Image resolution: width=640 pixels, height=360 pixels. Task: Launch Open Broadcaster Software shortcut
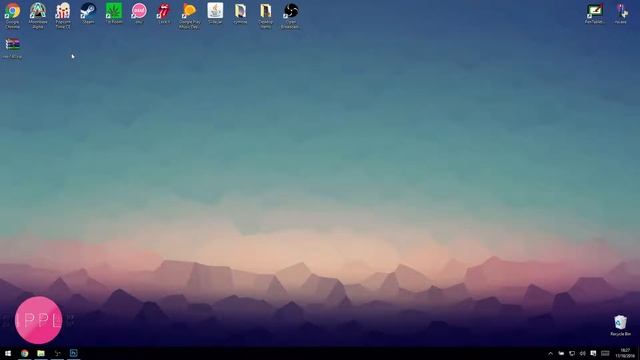click(291, 15)
